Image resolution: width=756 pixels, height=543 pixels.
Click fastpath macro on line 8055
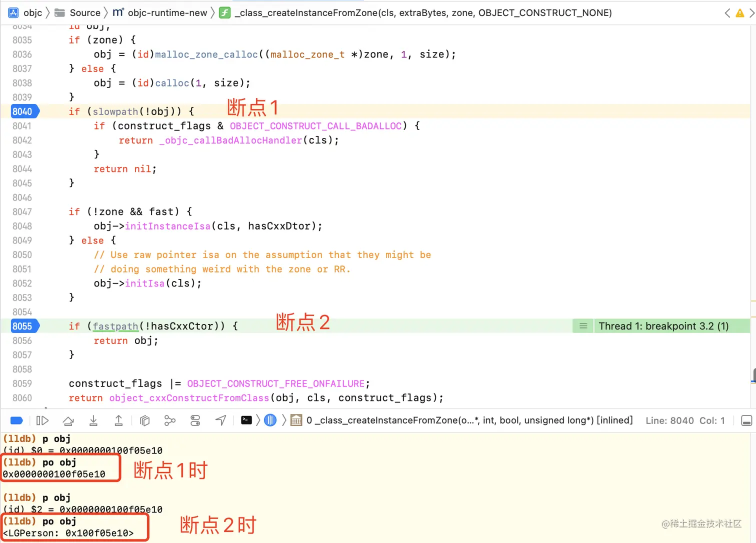click(115, 326)
